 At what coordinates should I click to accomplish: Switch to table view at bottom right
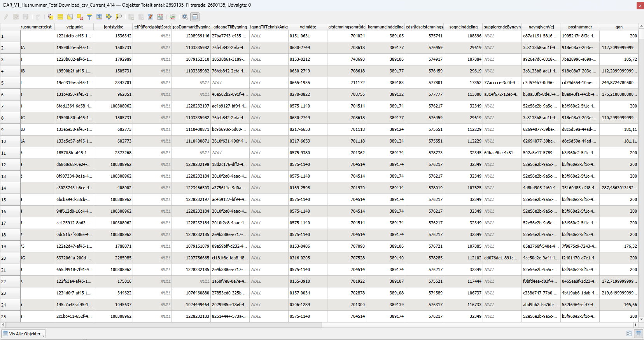638,333
